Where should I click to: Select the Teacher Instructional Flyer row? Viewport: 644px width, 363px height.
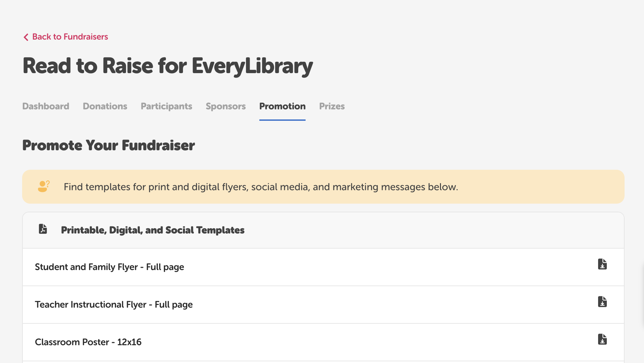pos(114,305)
